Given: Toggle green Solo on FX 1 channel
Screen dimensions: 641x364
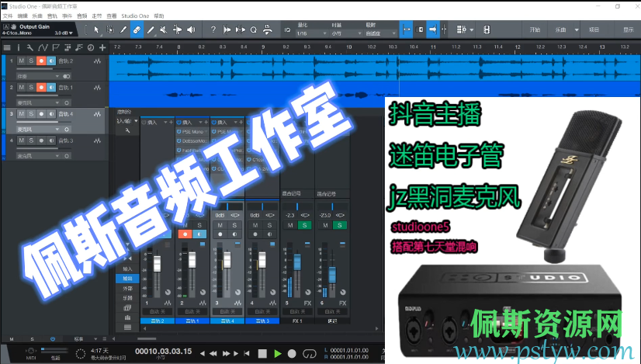Looking at the screenshot, I should pos(304,225).
